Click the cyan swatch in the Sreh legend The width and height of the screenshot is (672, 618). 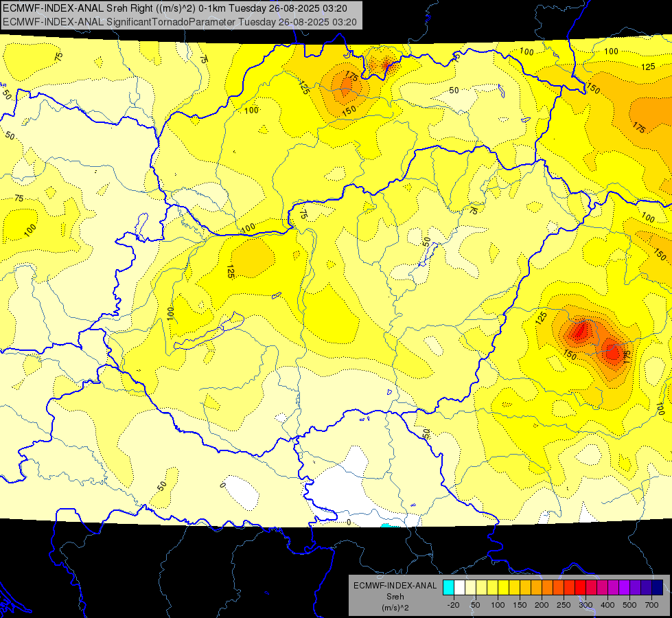[x=449, y=587]
